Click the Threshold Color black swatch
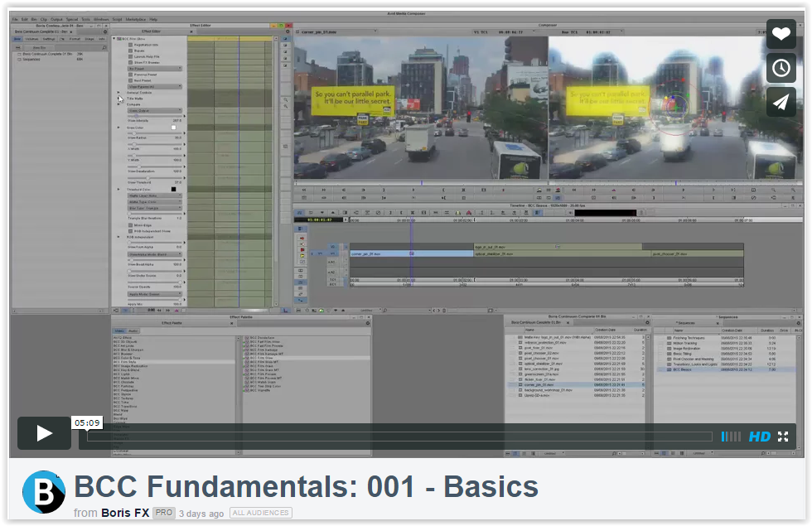 pos(173,189)
